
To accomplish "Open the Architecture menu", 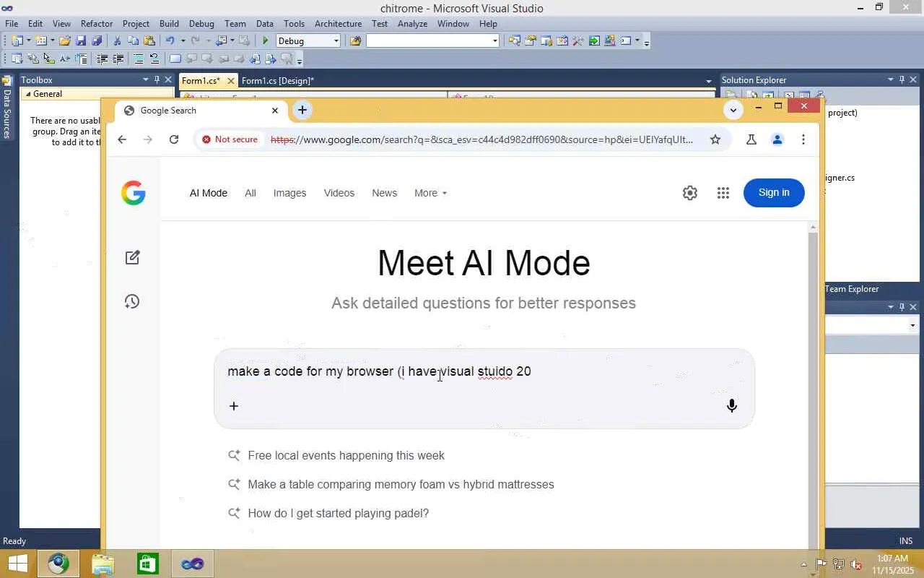I will tap(338, 24).
